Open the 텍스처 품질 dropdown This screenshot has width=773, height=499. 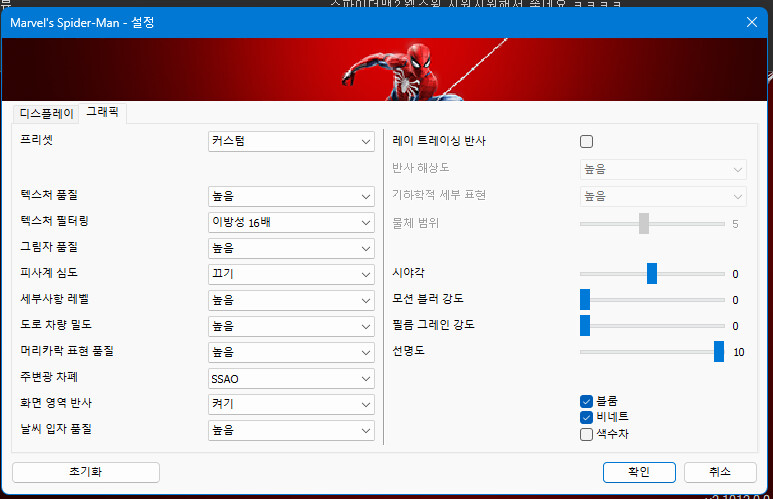point(291,196)
